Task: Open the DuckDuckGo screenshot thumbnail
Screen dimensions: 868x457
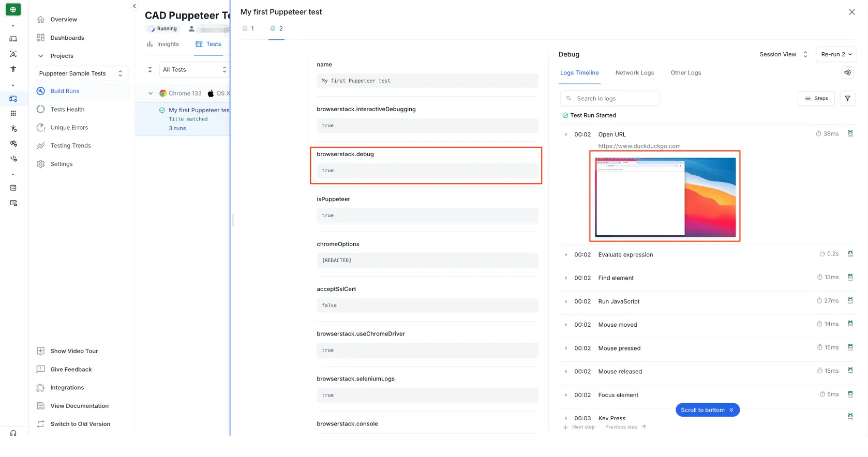Action: tap(665, 196)
